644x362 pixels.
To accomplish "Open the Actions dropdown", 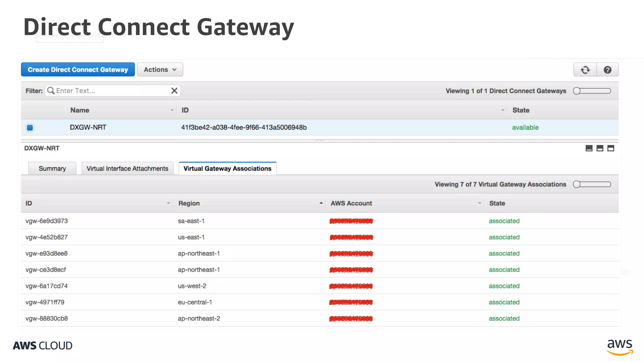I will click(160, 70).
